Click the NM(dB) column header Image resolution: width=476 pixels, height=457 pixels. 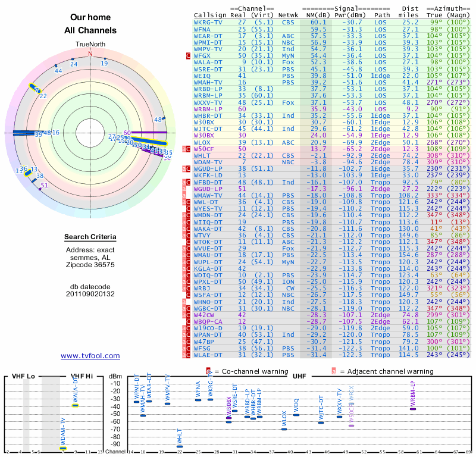click(x=317, y=15)
